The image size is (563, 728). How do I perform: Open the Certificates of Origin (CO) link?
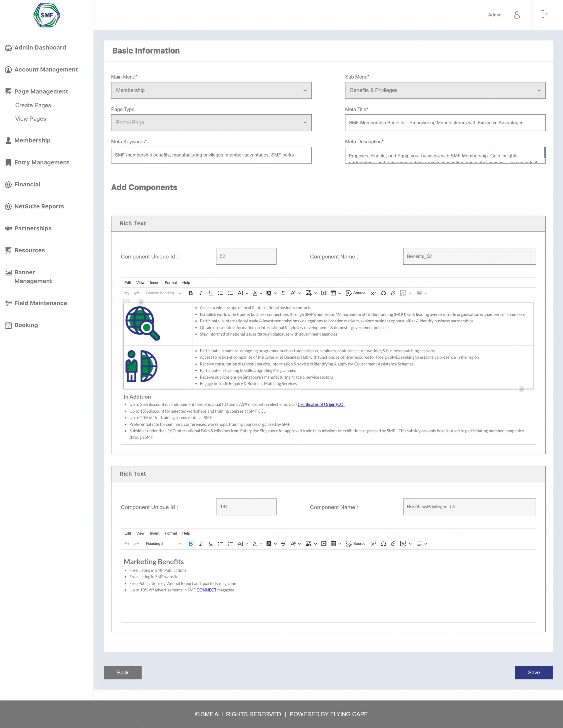point(320,404)
